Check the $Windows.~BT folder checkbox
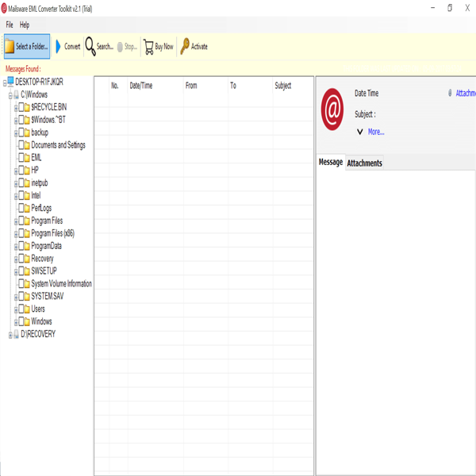 (21, 120)
